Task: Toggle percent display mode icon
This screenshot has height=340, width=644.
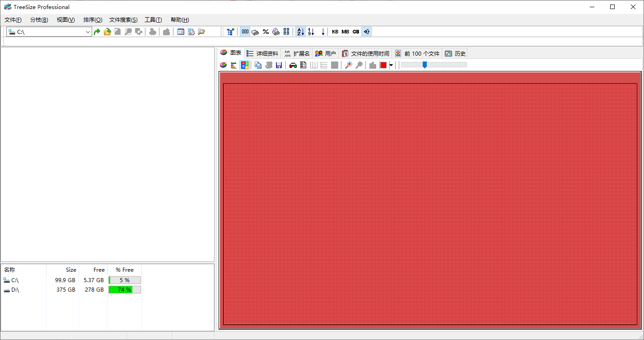Action: (x=266, y=32)
